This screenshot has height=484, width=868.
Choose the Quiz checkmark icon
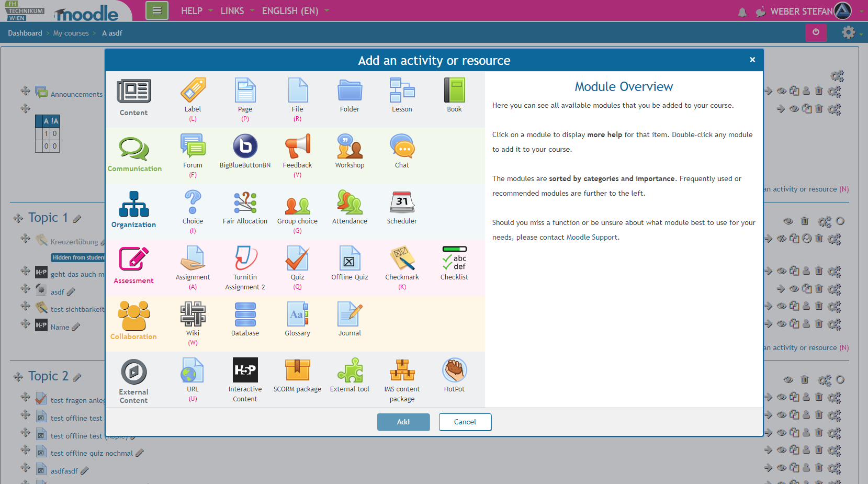(297, 258)
